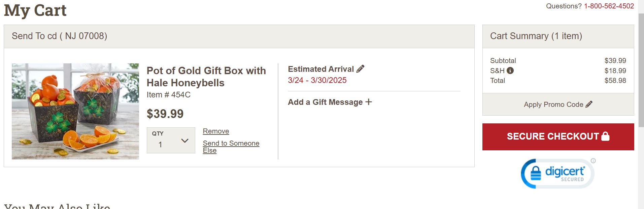Select the Pot of Gold product title

click(206, 76)
